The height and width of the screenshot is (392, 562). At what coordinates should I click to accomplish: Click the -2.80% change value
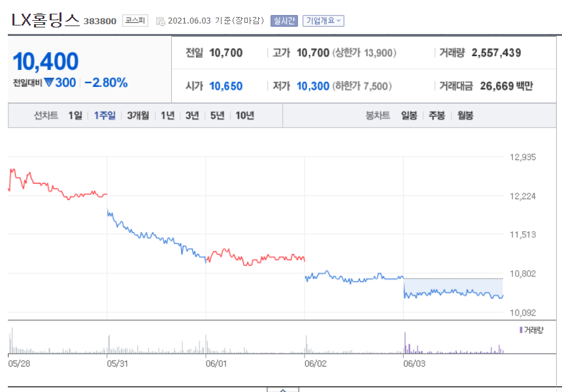click(x=106, y=83)
